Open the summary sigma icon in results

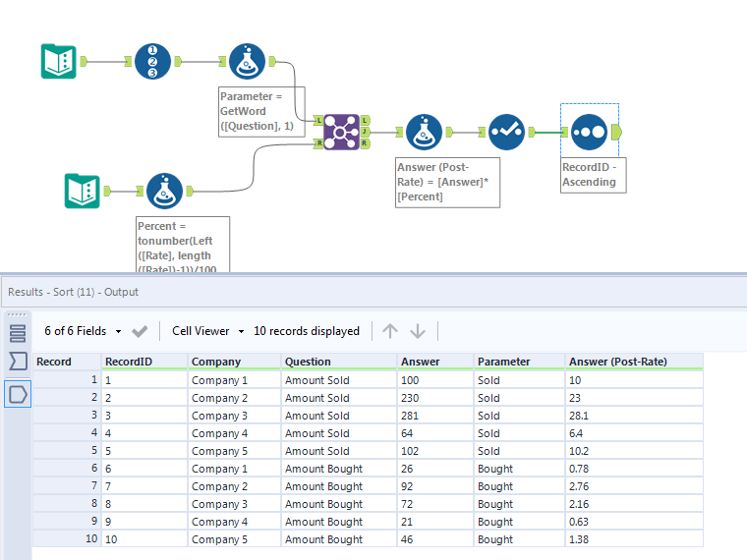(18, 361)
